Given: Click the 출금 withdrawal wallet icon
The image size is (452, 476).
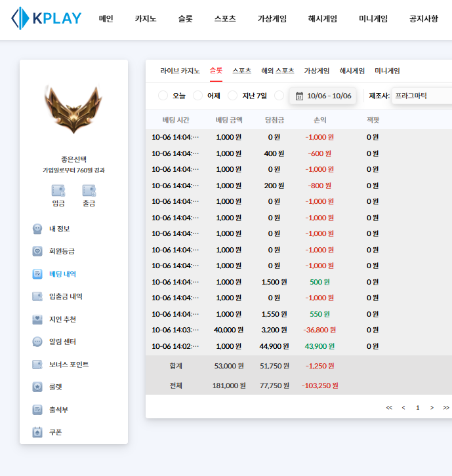Looking at the screenshot, I should point(89,191).
